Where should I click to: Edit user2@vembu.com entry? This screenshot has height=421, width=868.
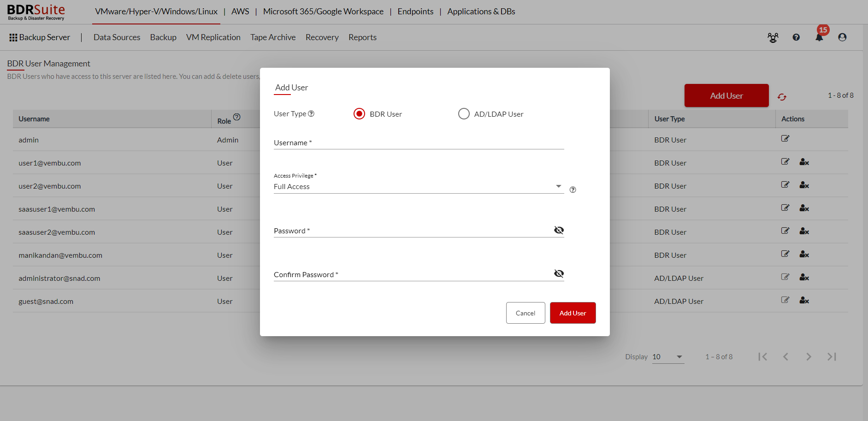point(785,184)
